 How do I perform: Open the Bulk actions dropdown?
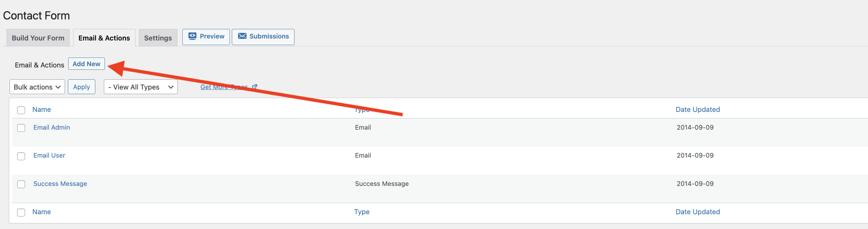coord(37,87)
